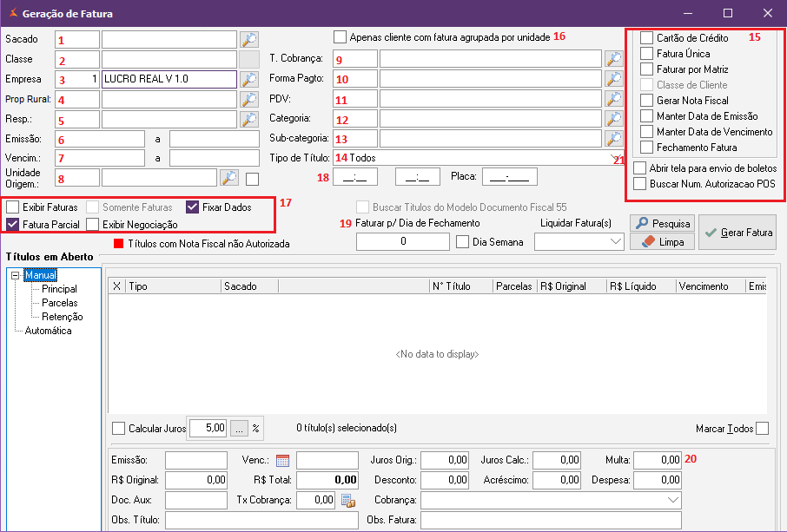
Task: Check the box beside Unidade Origem lookup
Action: [x=253, y=179]
